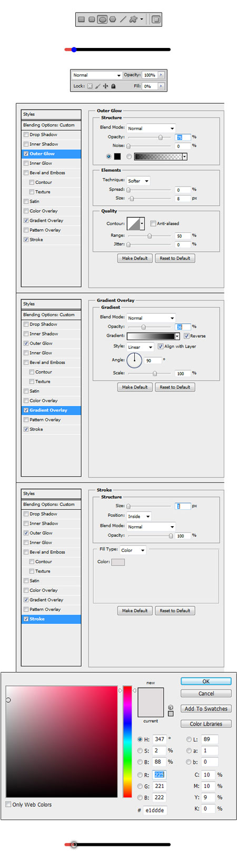Toggle Lock image pixels brush icon

[x=97, y=86]
